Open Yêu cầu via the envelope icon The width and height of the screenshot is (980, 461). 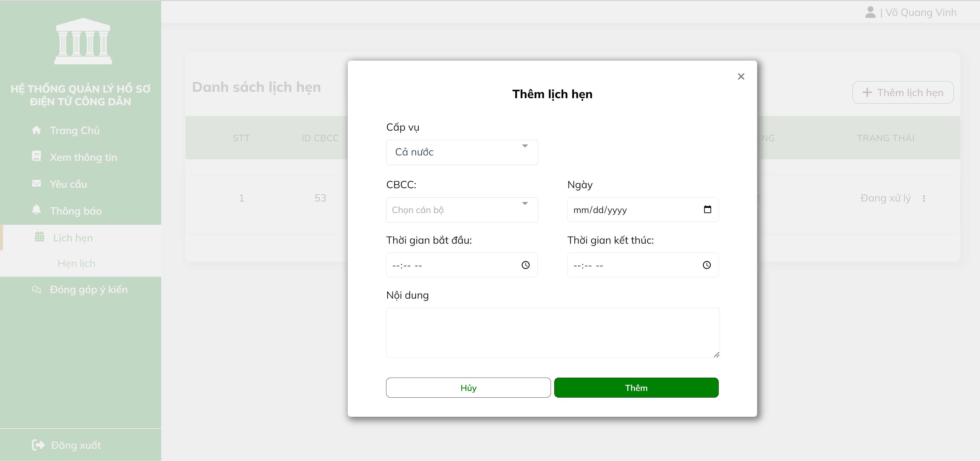(37, 183)
